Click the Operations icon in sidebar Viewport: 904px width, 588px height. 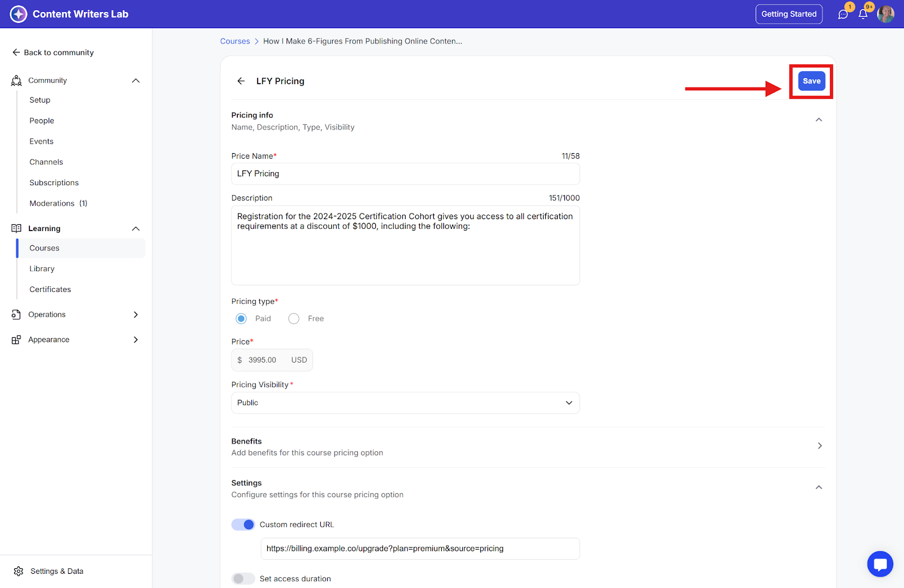[16, 315]
